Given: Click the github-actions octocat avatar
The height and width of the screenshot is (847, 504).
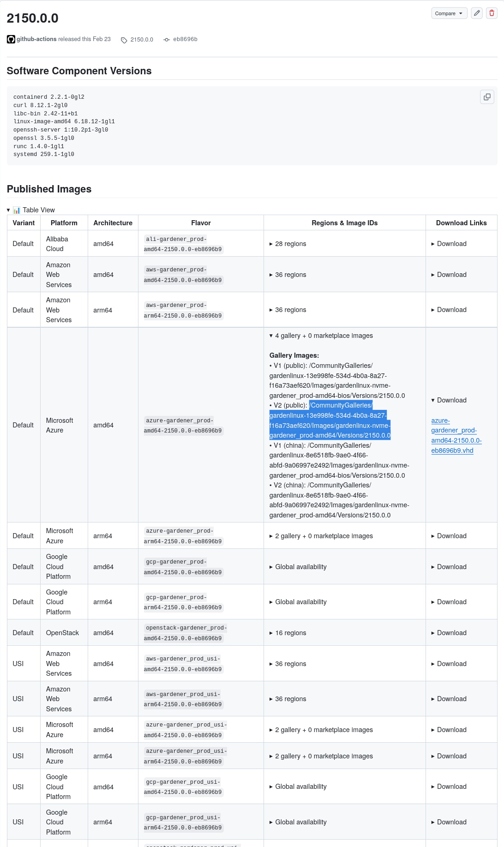Looking at the screenshot, I should 11,39.
